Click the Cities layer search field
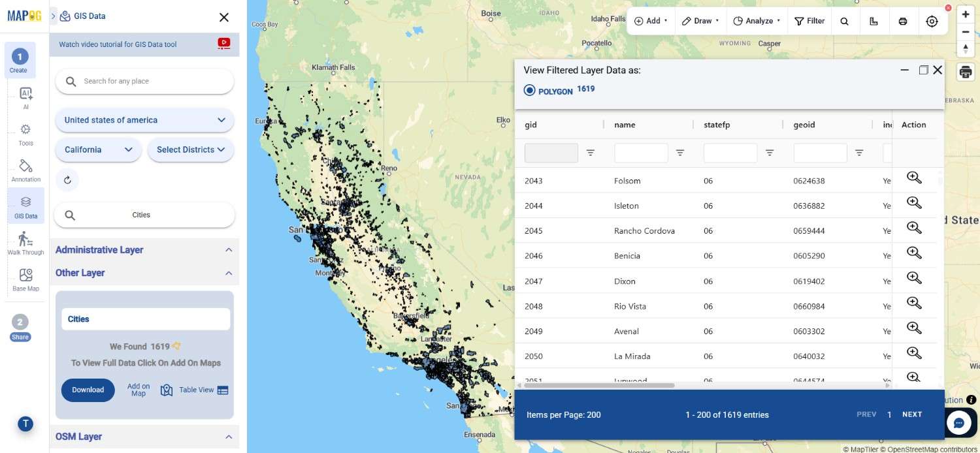 pos(144,215)
